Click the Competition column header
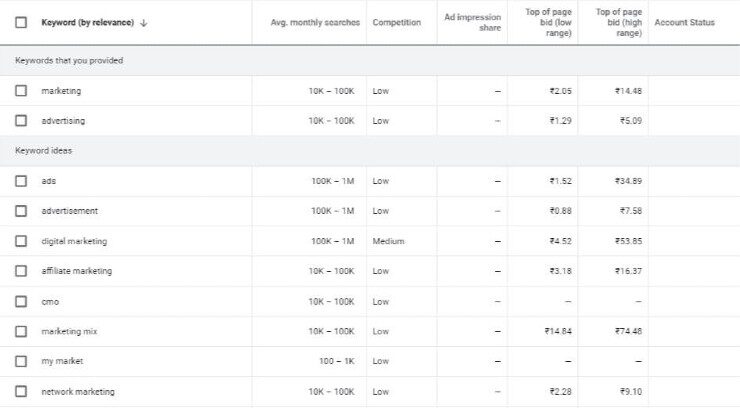 coord(396,23)
